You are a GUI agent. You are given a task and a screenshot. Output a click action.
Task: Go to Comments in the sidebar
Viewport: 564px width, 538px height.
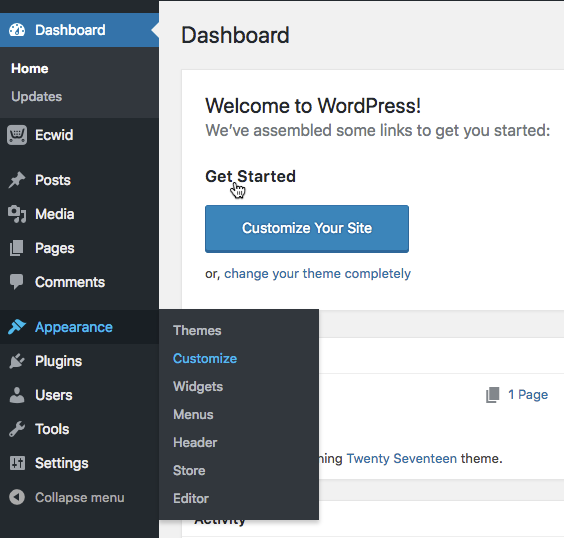(x=70, y=282)
